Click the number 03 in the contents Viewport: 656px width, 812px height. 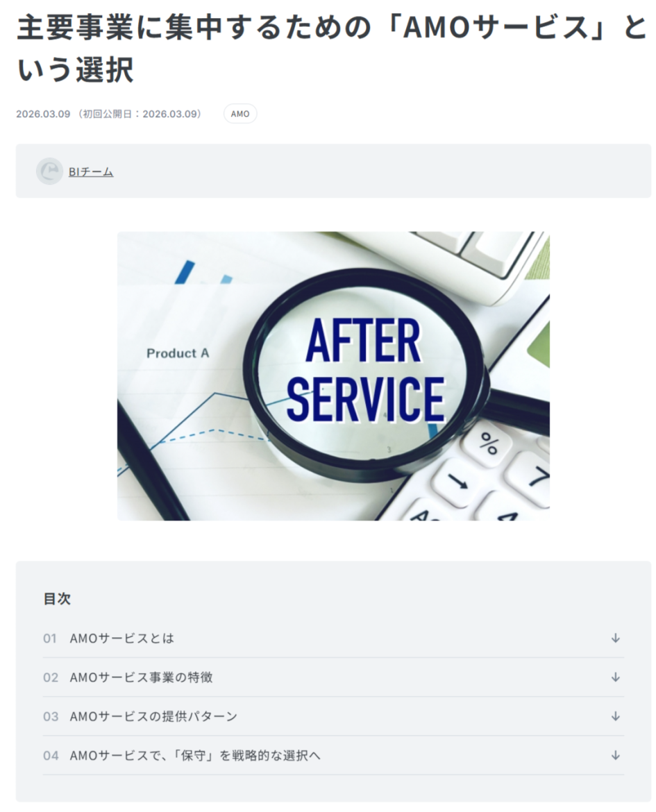pos(50,717)
